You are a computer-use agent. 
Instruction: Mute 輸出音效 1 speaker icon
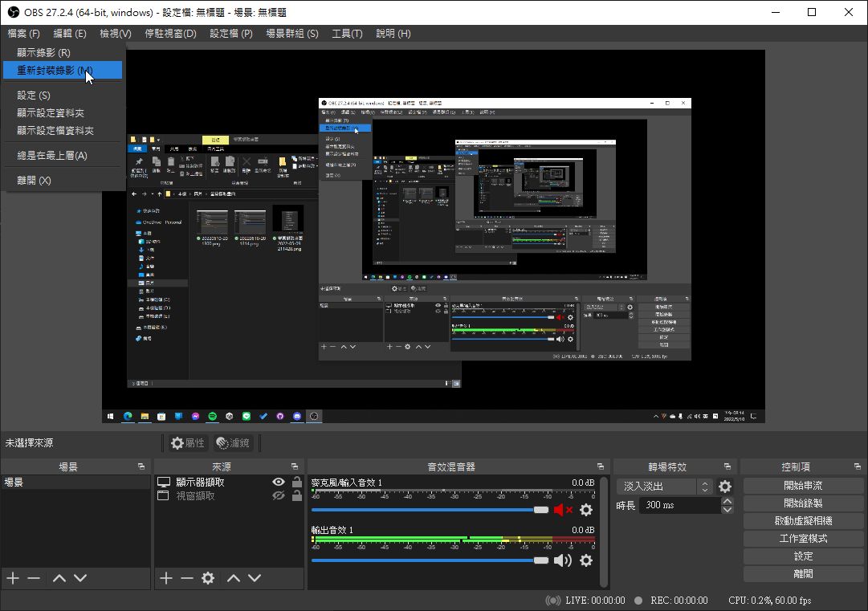pyautogui.click(x=563, y=560)
